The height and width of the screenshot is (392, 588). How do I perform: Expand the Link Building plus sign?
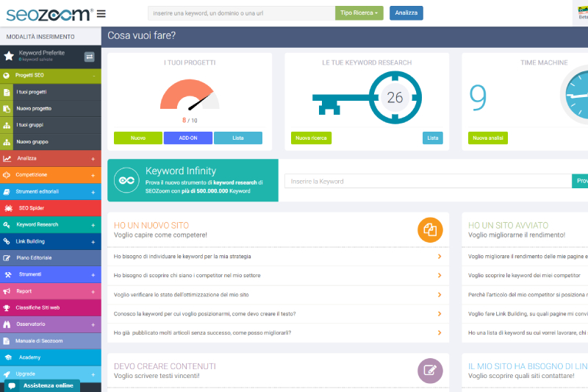93,242
